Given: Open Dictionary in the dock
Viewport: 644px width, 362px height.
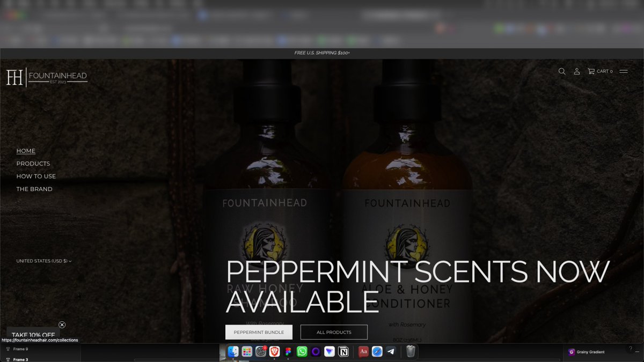Looking at the screenshot, I should pyautogui.click(x=363, y=352).
